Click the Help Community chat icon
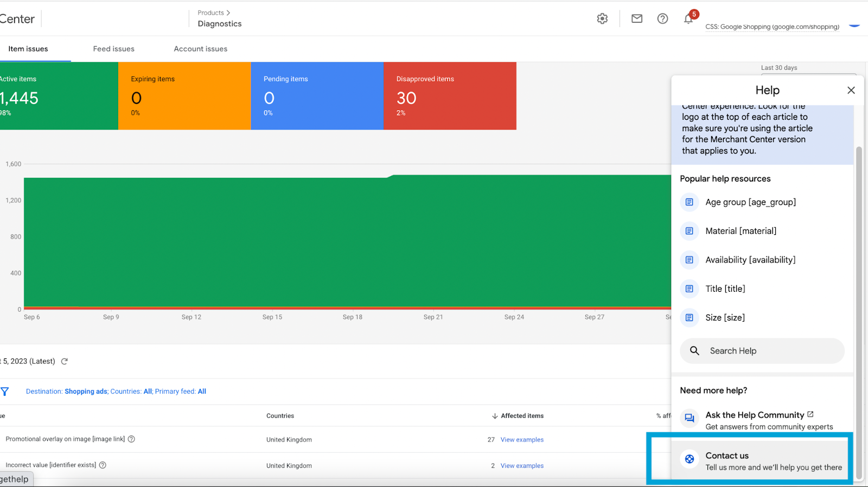The image size is (868, 487). [x=689, y=418]
